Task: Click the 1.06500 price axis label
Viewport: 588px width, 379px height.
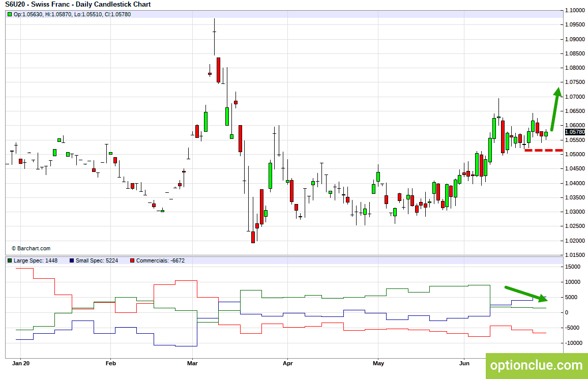Action: (x=575, y=111)
